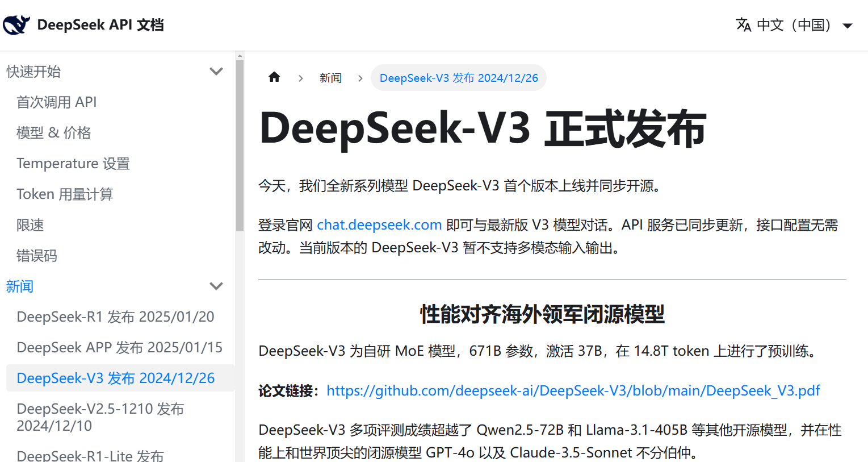The height and width of the screenshot is (462, 868).
Task: Click the language translation icon in header
Action: pyautogui.click(x=743, y=25)
